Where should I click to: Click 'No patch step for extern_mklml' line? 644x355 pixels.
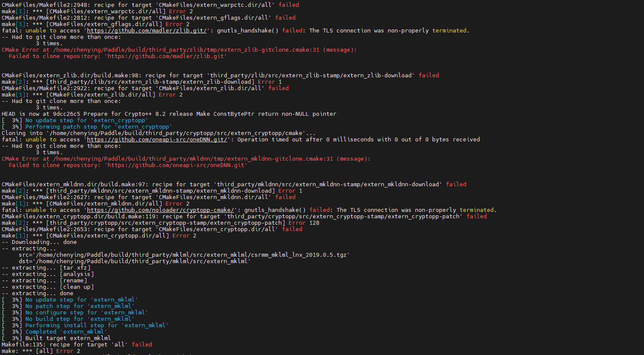(68, 306)
